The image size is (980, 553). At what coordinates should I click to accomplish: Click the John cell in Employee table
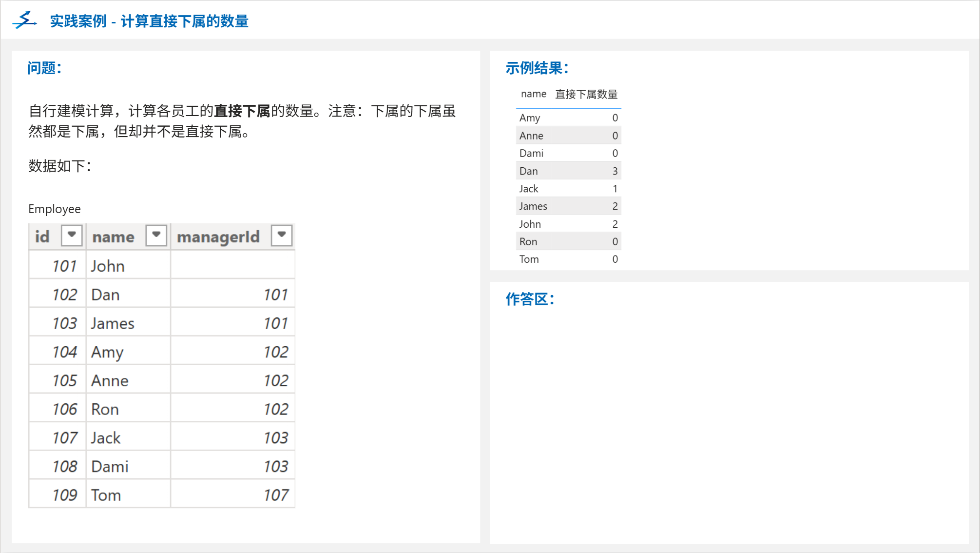pyautogui.click(x=108, y=266)
